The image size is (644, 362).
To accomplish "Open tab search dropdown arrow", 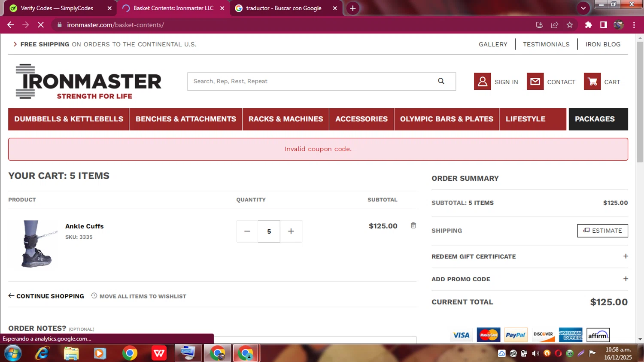I will point(583,8).
